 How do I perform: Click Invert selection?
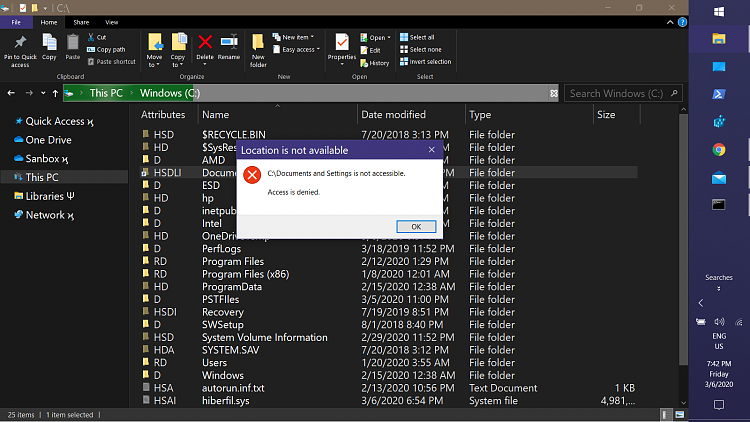point(425,62)
